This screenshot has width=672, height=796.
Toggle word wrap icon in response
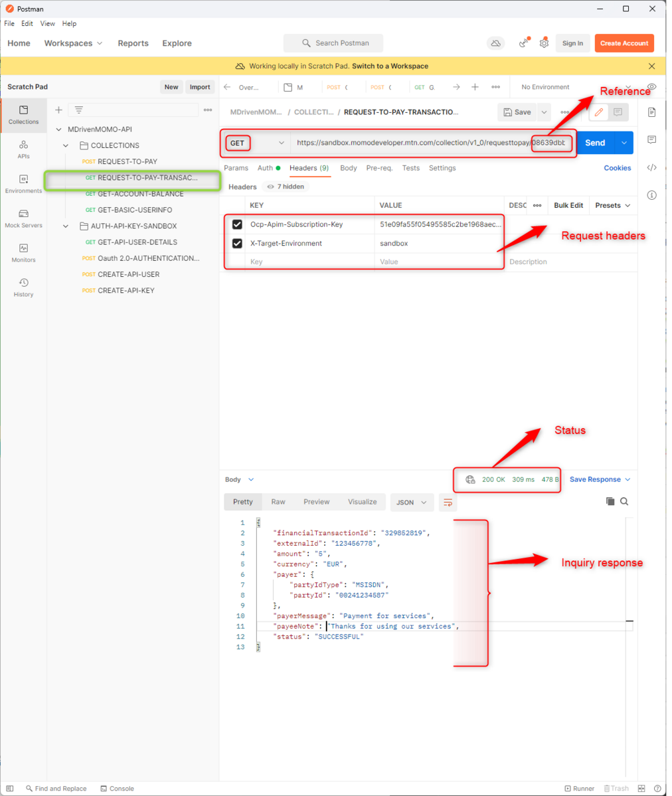point(448,503)
